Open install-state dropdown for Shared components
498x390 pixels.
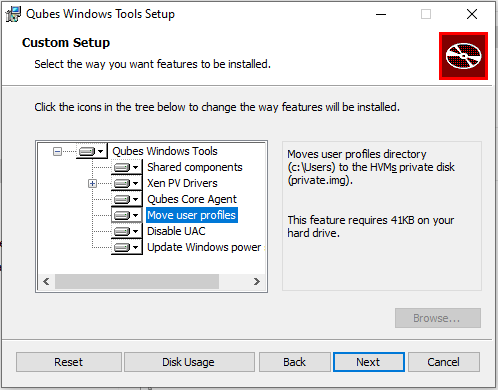pos(127,167)
